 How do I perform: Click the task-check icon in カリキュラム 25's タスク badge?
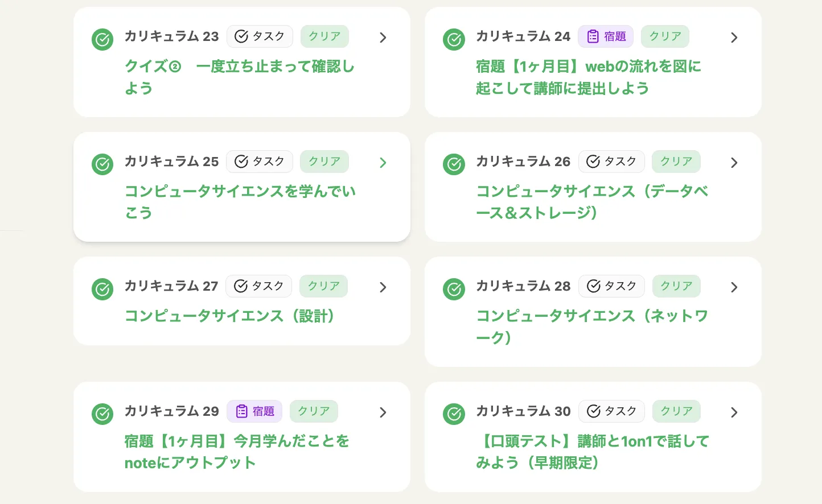241,162
